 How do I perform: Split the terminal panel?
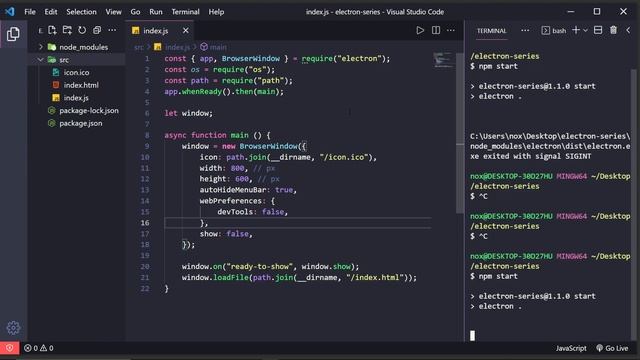click(x=598, y=30)
